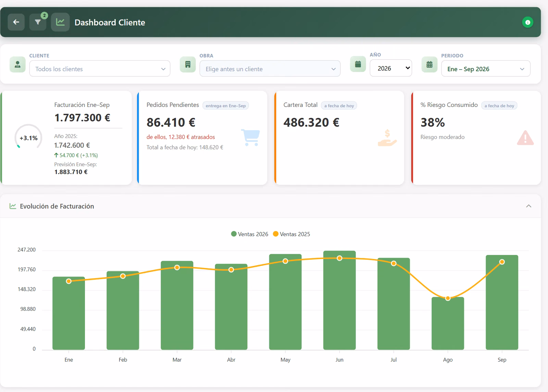548x392 pixels.
Task: Click the 'a fecha de hoy' badge on Riesgo Consumido
Action: 499,106
